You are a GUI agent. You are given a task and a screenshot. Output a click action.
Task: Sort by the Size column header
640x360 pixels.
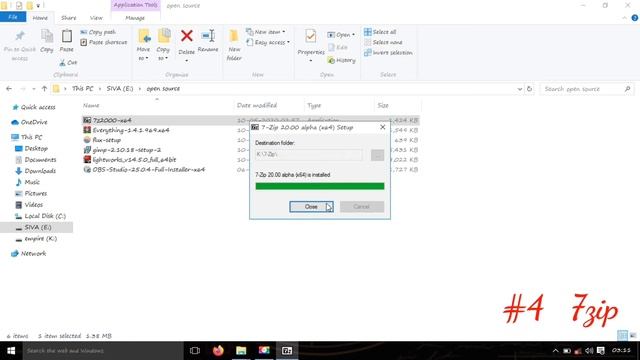383,105
